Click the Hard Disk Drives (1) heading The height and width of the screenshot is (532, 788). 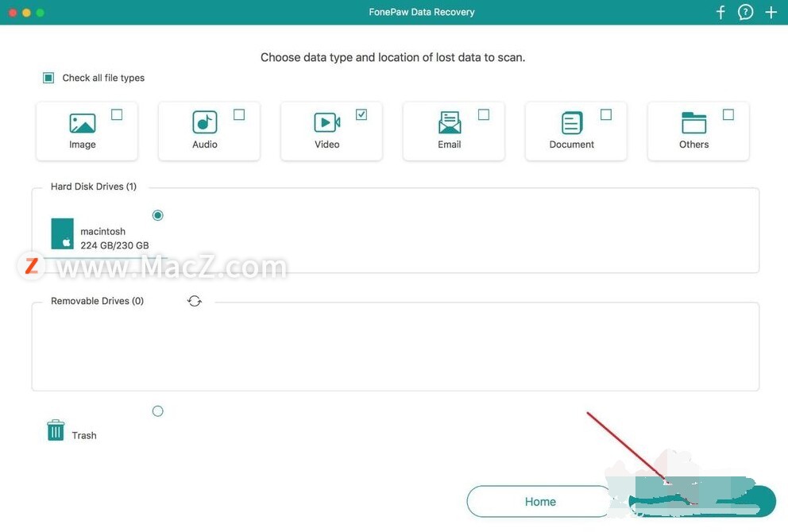click(94, 187)
